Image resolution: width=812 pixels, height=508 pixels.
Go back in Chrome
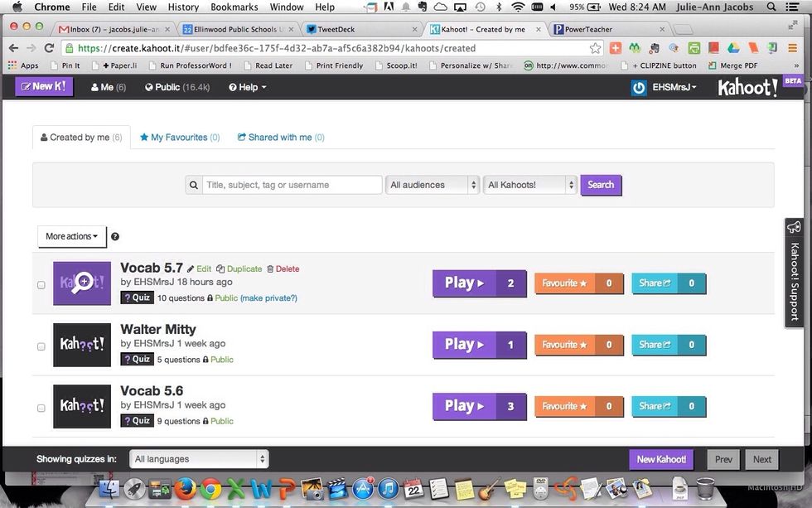click(x=13, y=48)
